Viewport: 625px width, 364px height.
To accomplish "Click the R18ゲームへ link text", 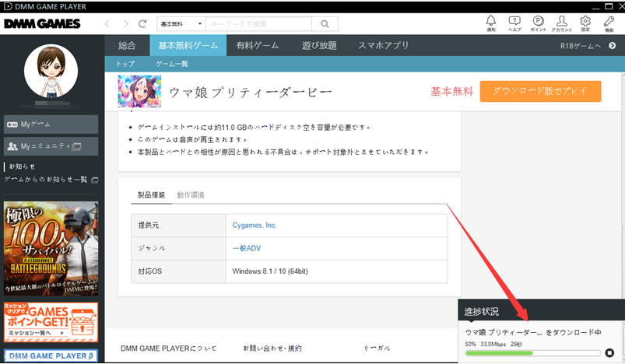I will point(581,46).
